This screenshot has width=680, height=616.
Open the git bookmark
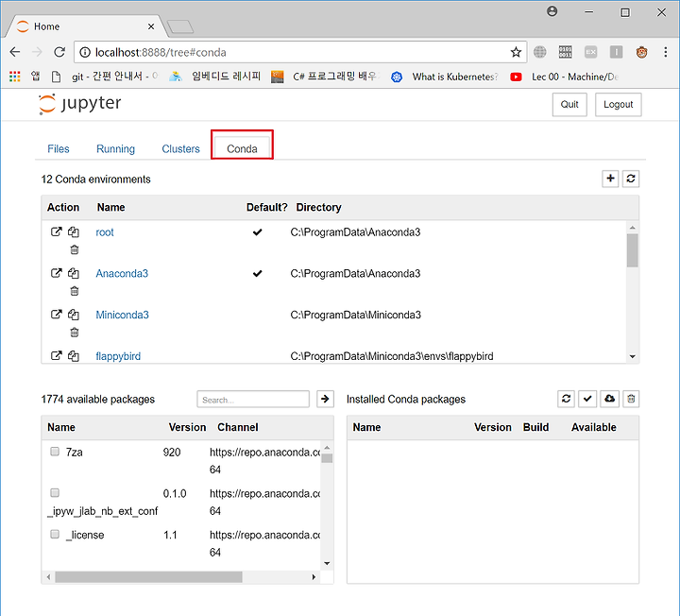(105, 77)
